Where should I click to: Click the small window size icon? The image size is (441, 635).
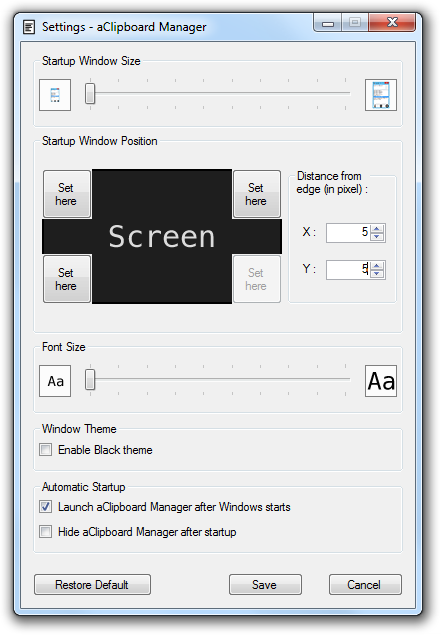(x=55, y=95)
